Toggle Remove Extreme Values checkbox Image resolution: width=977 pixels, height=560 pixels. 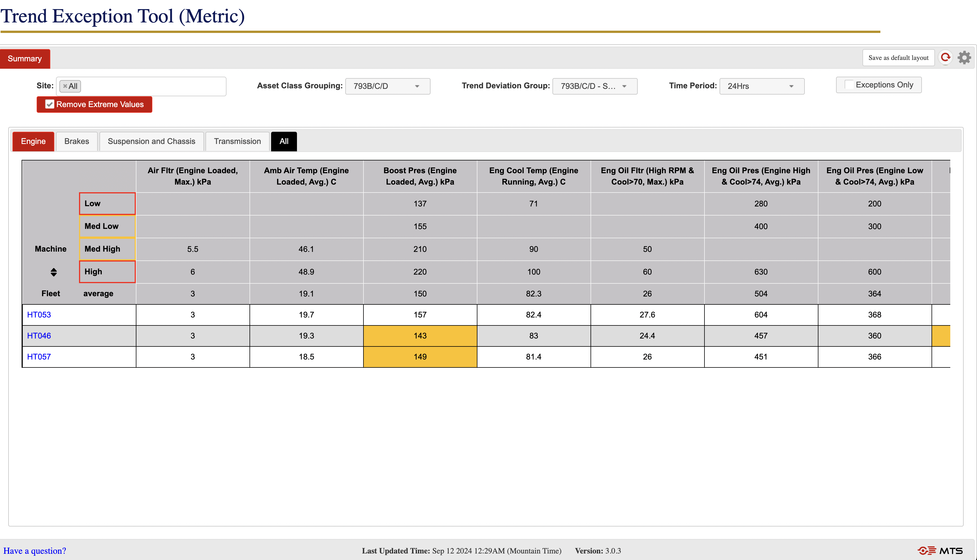tap(50, 105)
